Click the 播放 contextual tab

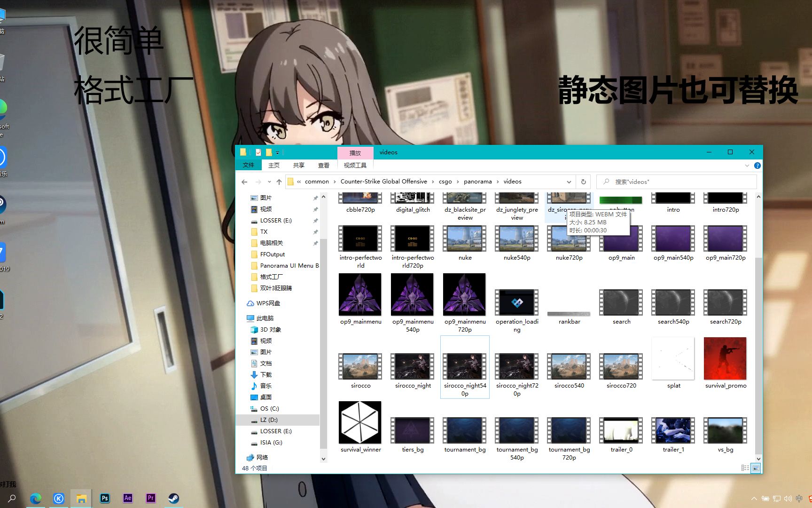(355, 153)
